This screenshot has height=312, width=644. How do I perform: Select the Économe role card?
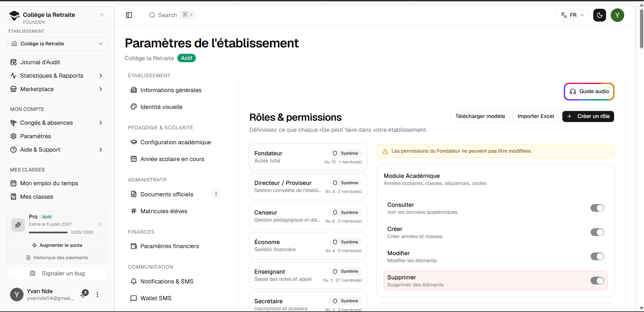(x=308, y=246)
